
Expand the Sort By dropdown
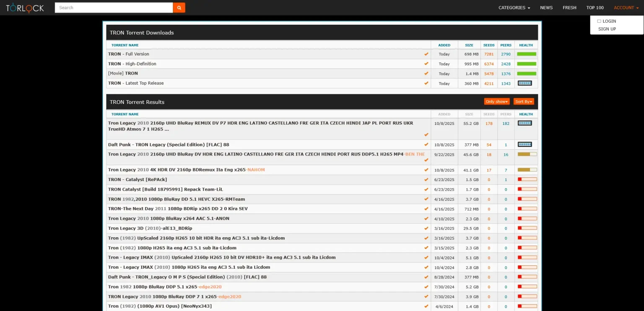point(524,101)
